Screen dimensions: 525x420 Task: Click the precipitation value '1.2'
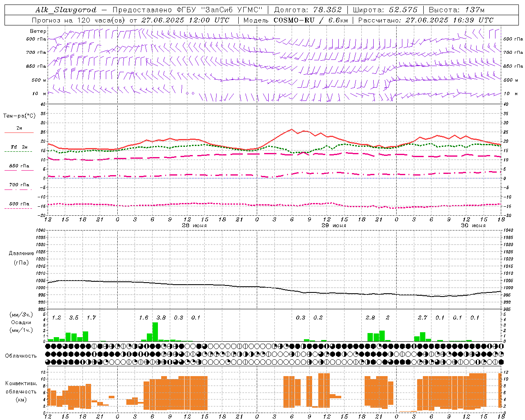pyautogui.click(x=56, y=318)
